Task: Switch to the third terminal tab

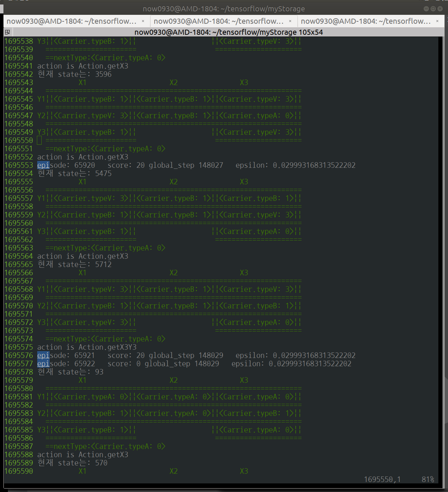Action: pyautogui.click(x=365, y=21)
